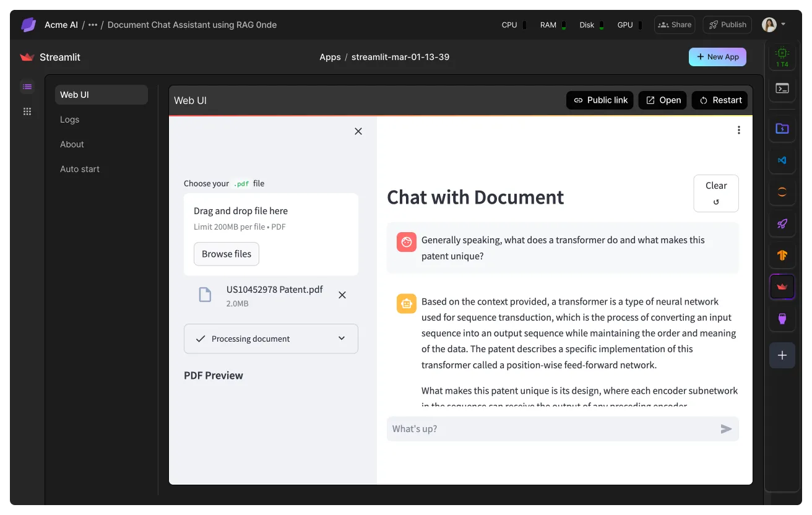The height and width of the screenshot is (515, 812).
Task: Launch the Jupyter icon in right sidebar
Action: tap(782, 192)
